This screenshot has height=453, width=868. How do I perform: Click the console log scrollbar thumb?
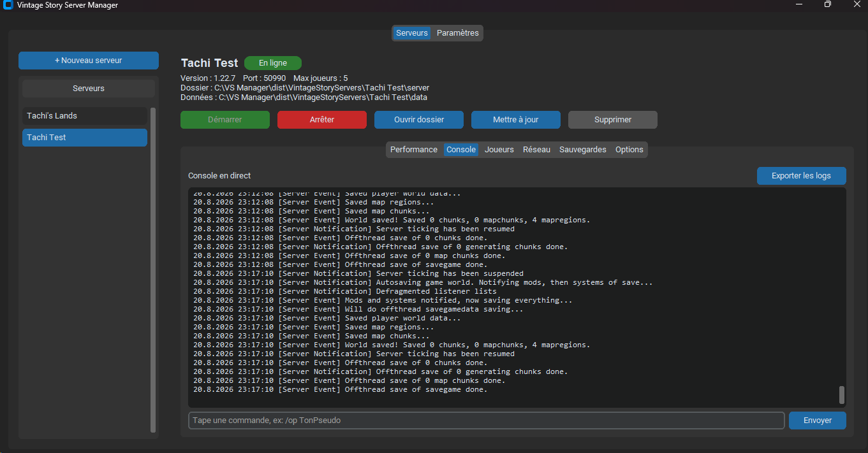(x=842, y=395)
